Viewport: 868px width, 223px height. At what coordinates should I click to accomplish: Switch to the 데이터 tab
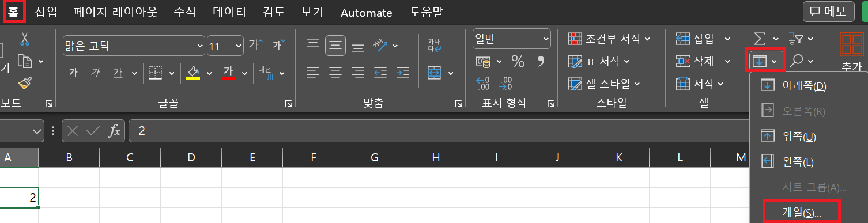(229, 12)
